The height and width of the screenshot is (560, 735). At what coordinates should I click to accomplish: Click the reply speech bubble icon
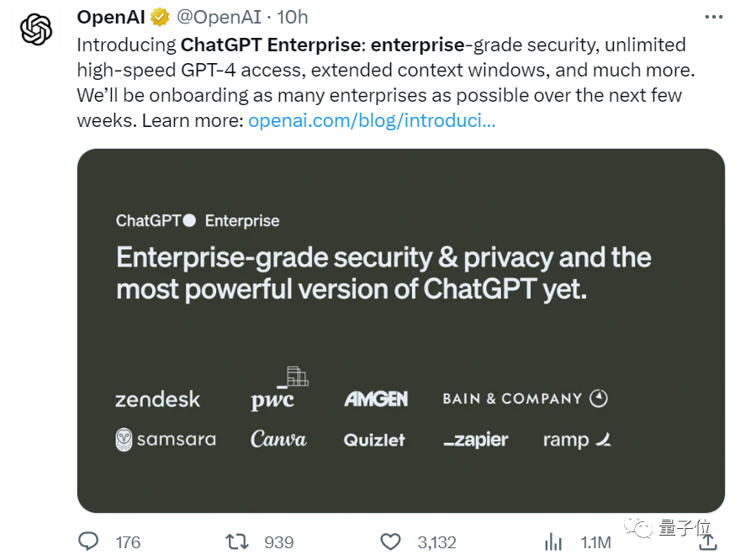[x=87, y=542]
